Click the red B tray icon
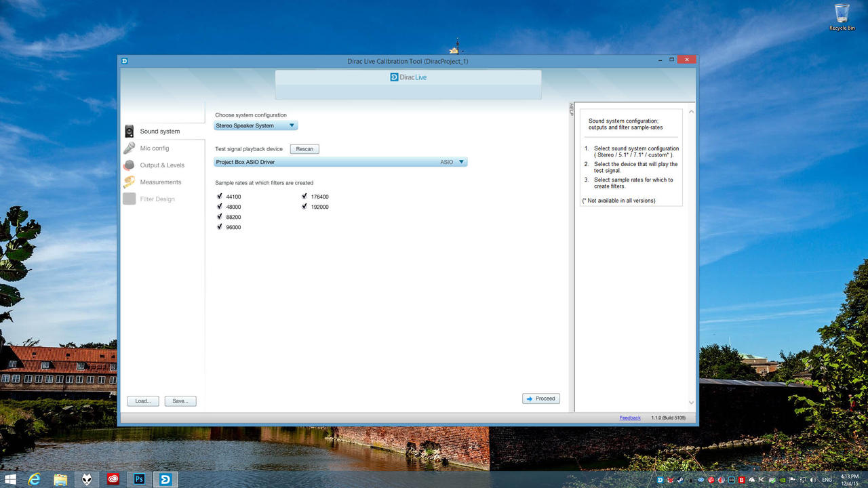This screenshot has height=488, width=868. 741,480
